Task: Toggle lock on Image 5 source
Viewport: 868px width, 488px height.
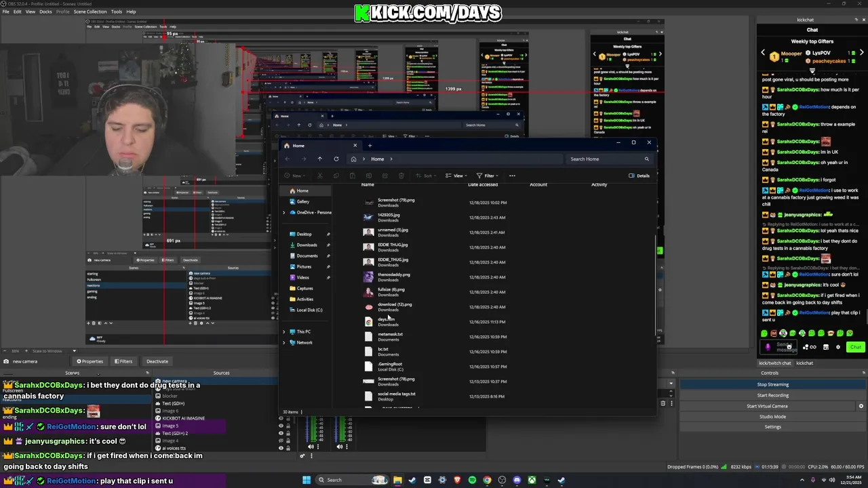Action: tap(288, 426)
